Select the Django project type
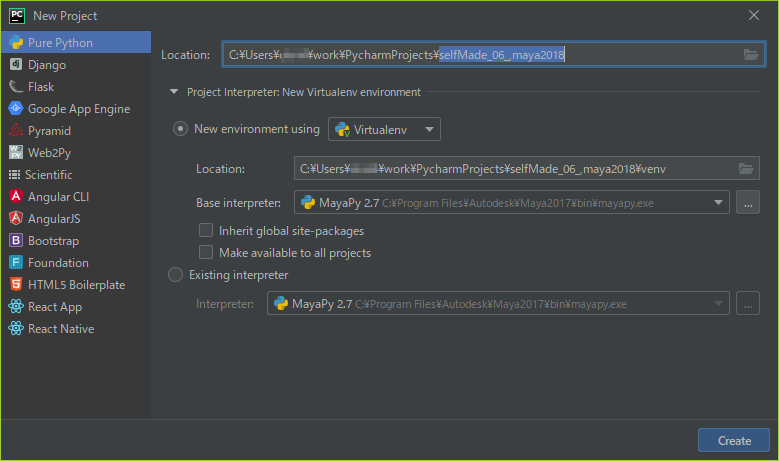The width and height of the screenshot is (779, 461). tap(76, 65)
